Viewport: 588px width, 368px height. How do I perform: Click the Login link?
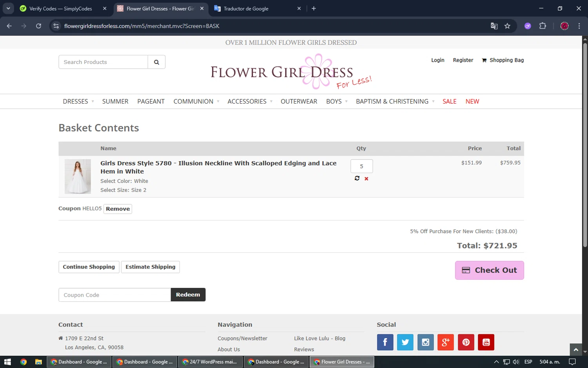point(437,60)
